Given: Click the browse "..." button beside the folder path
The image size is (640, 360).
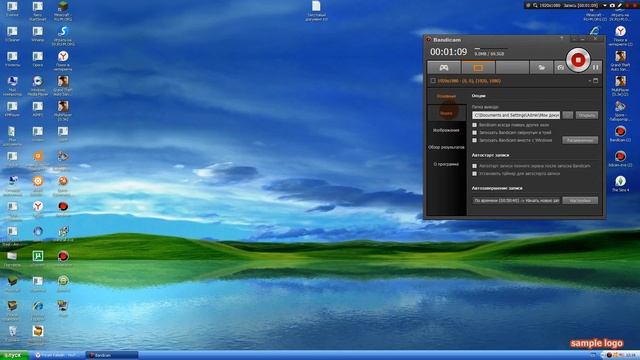Looking at the screenshot, I should 567,115.
